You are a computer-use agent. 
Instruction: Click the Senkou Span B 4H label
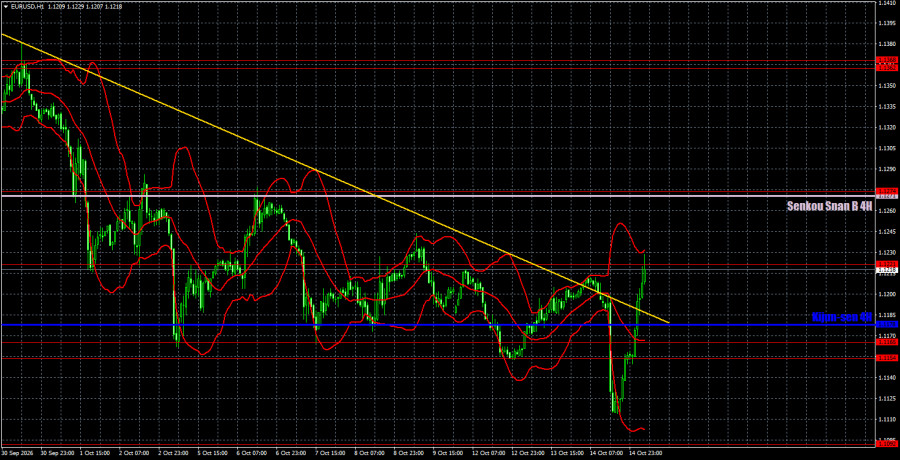click(x=830, y=207)
